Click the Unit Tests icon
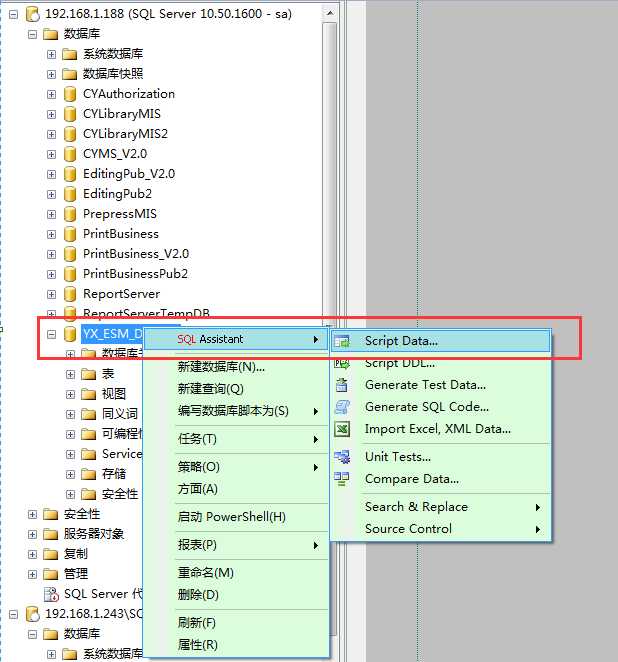This screenshot has height=662, width=618. coord(342,457)
